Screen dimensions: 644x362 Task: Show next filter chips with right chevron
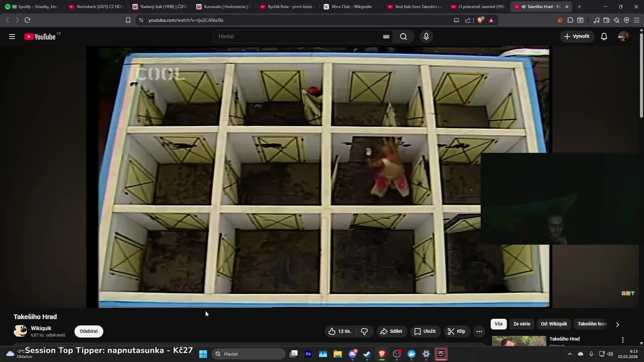pyautogui.click(x=617, y=324)
